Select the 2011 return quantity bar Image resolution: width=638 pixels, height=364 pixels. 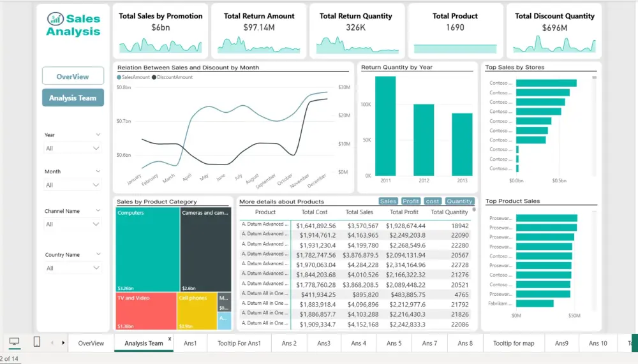coord(385,126)
